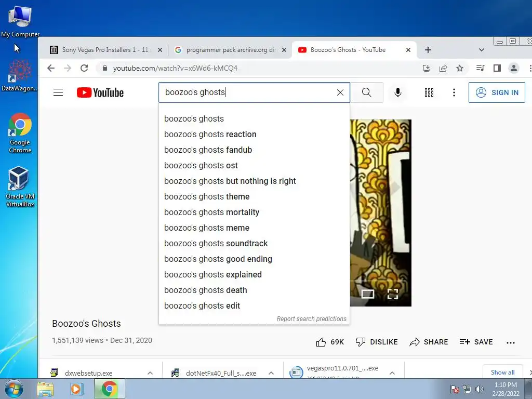Open DataWagon desktop shortcut
The image size is (532, 399).
pos(19,75)
